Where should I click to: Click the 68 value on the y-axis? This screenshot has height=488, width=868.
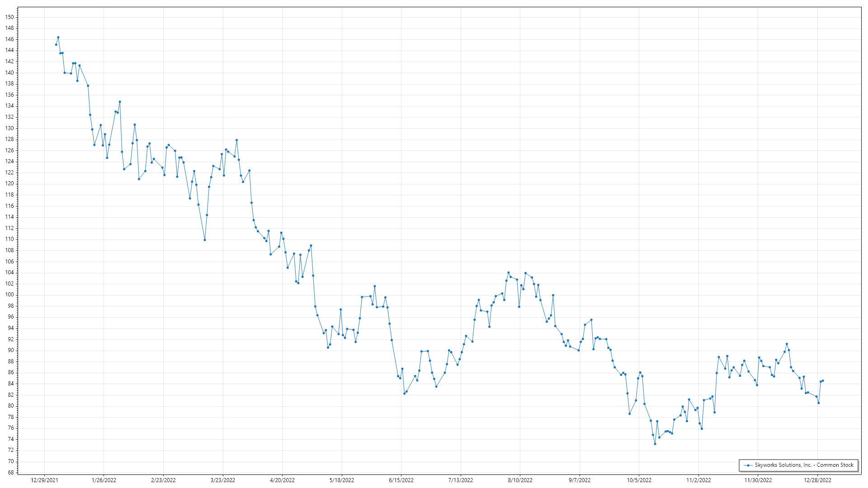(10, 473)
